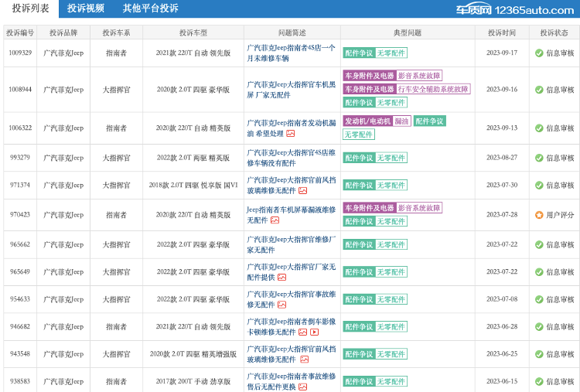Image resolution: width=580 pixels, height=392 pixels.
Task: Click the 典型问题 column header
Action: (408, 32)
